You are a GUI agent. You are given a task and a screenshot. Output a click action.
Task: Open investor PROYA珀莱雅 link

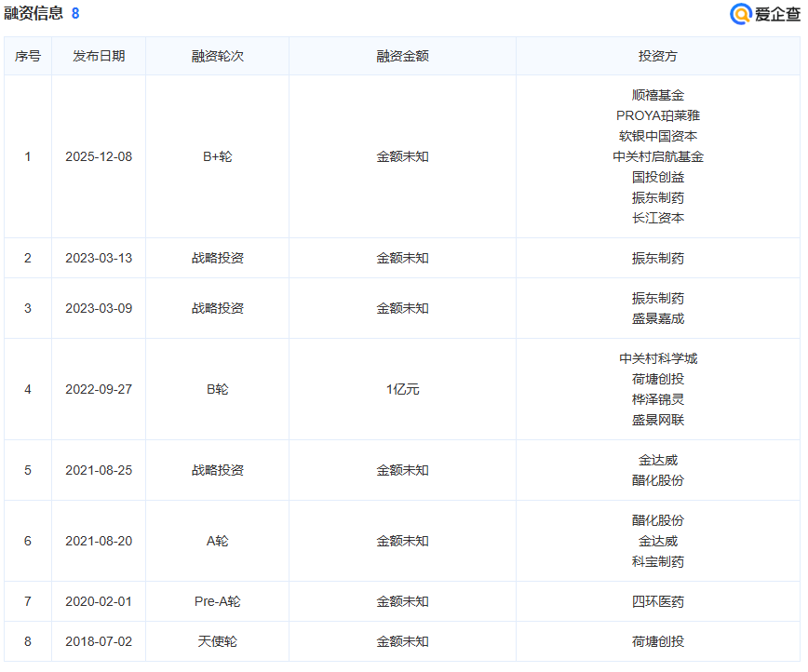coord(657,115)
